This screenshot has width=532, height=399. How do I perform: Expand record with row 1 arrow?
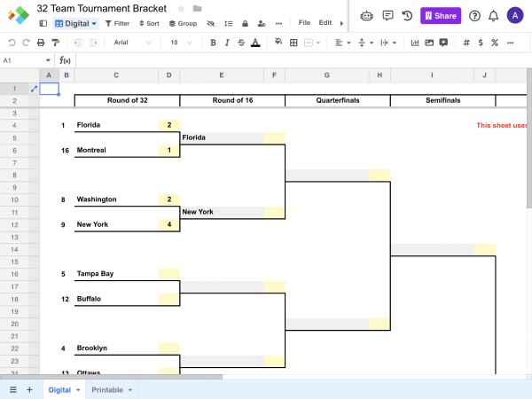tap(34, 89)
